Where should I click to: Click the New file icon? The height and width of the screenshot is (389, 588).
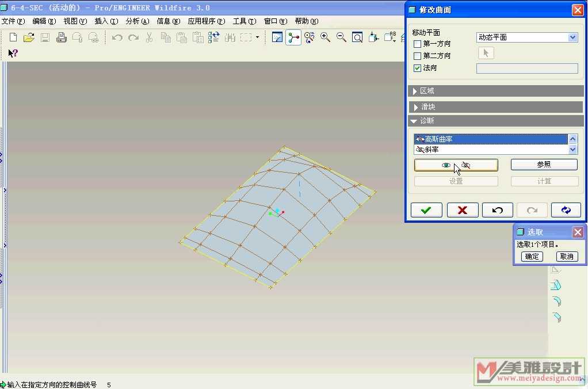click(13, 37)
